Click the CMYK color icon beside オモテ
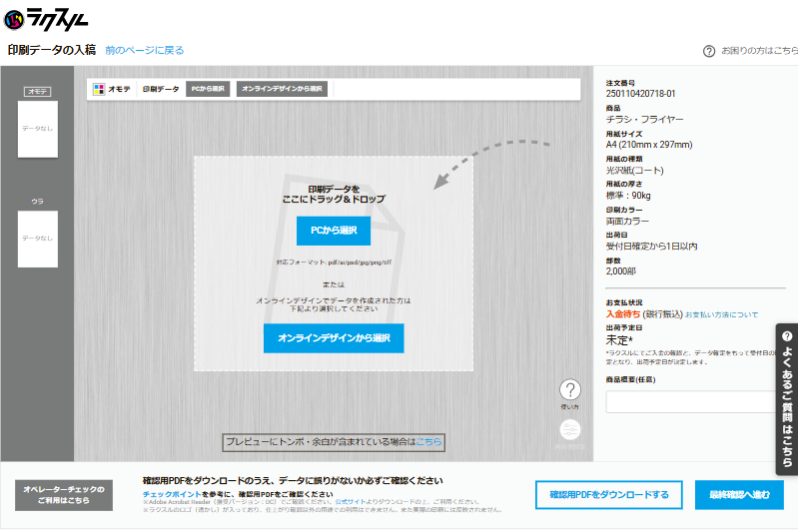Image resolution: width=798 pixels, height=532 pixels. pos(99,89)
